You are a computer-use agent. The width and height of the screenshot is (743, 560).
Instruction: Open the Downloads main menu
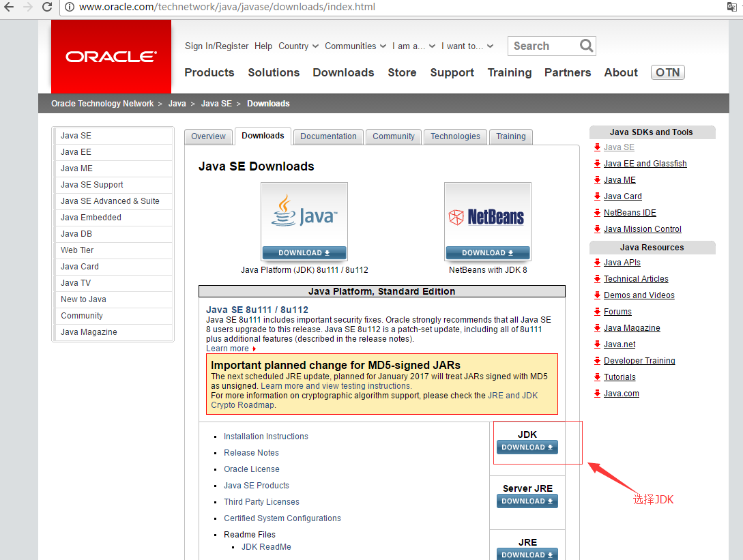pyautogui.click(x=344, y=72)
